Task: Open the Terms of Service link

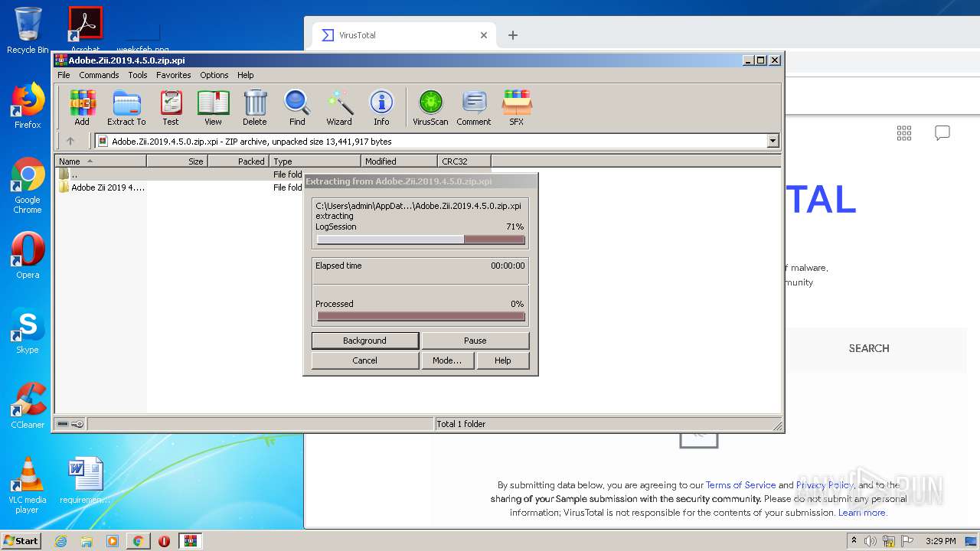Action: click(740, 485)
